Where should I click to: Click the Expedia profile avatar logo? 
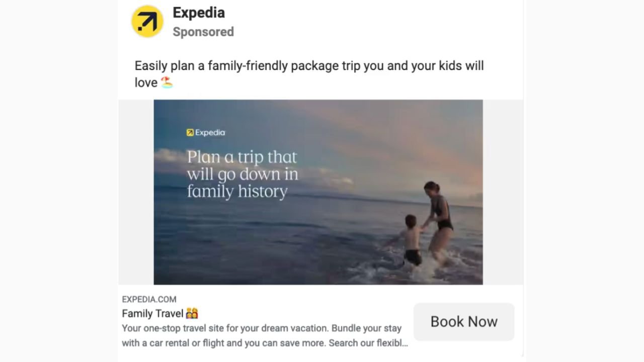pos(147,22)
